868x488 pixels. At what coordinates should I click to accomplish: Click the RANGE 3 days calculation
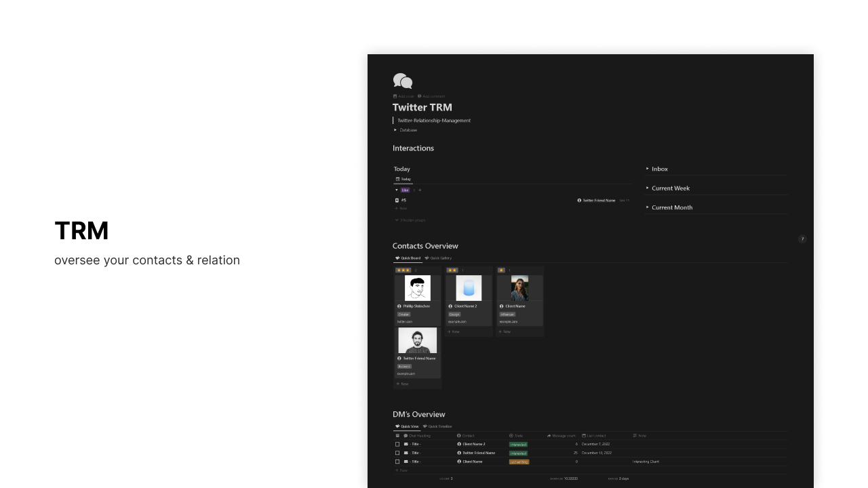(x=618, y=479)
